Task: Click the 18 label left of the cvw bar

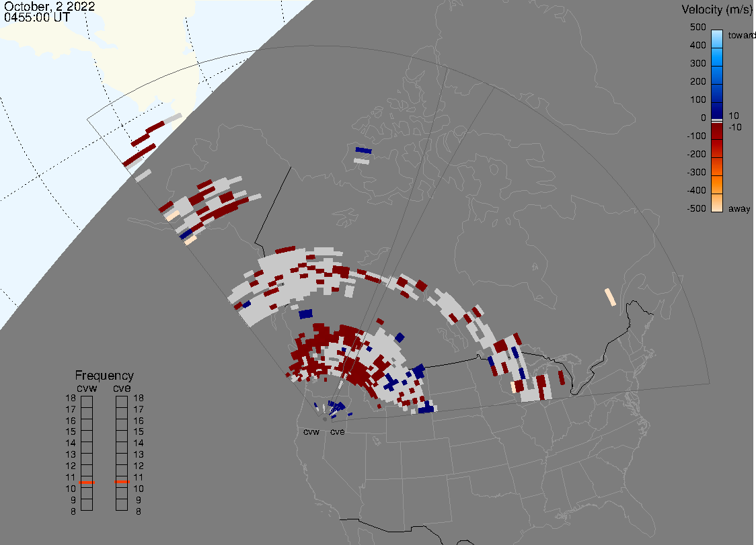Action: tap(71, 399)
